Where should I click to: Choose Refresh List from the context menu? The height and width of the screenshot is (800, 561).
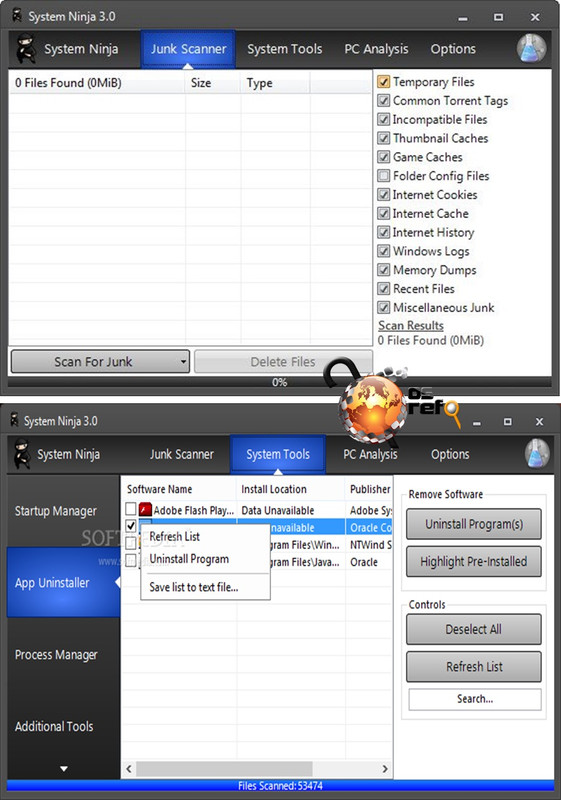(x=205, y=536)
